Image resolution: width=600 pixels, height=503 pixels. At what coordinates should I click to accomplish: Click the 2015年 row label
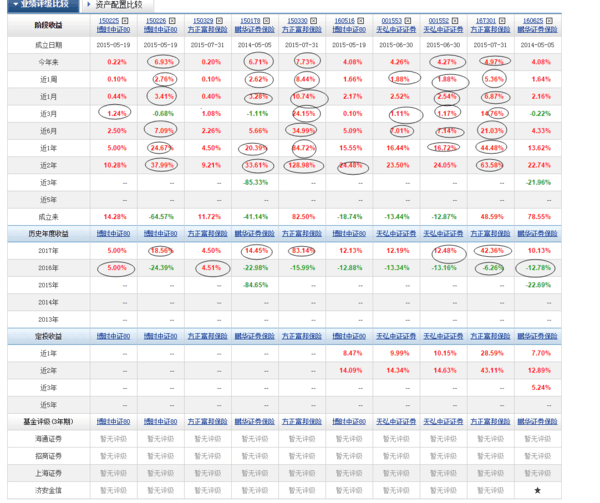click(x=49, y=285)
